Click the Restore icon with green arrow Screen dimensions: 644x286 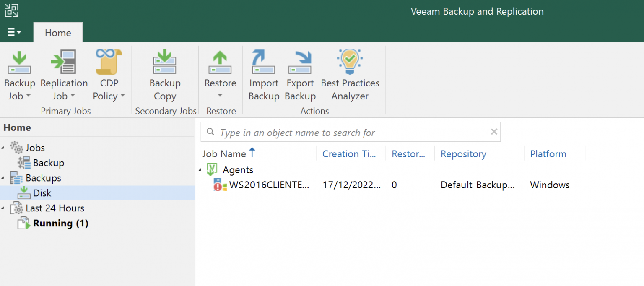(x=220, y=63)
